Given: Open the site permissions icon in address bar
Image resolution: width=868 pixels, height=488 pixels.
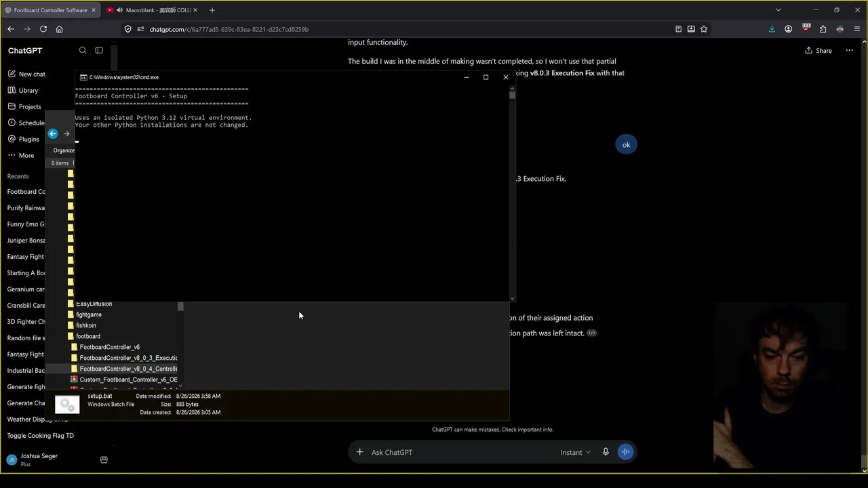Looking at the screenshot, I should coord(140,29).
